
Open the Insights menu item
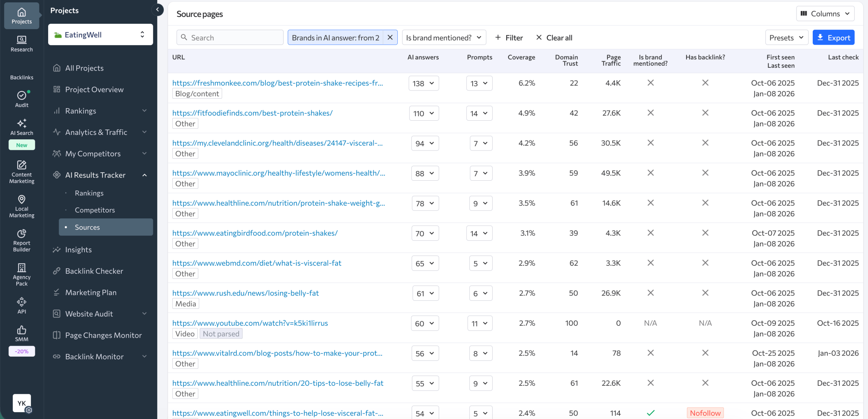pyautogui.click(x=79, y=250)
